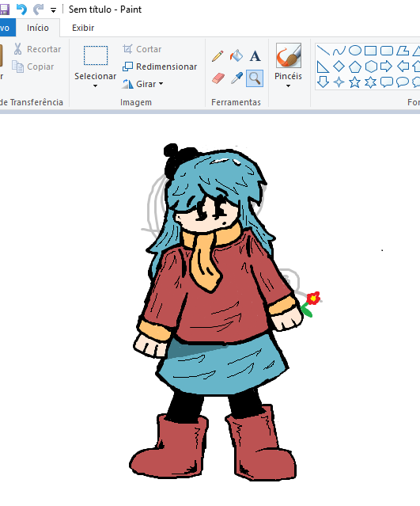This screenshot has width=420, height=506.
Task: Click the Redimensionar button
Action: (x=160, y=67)
